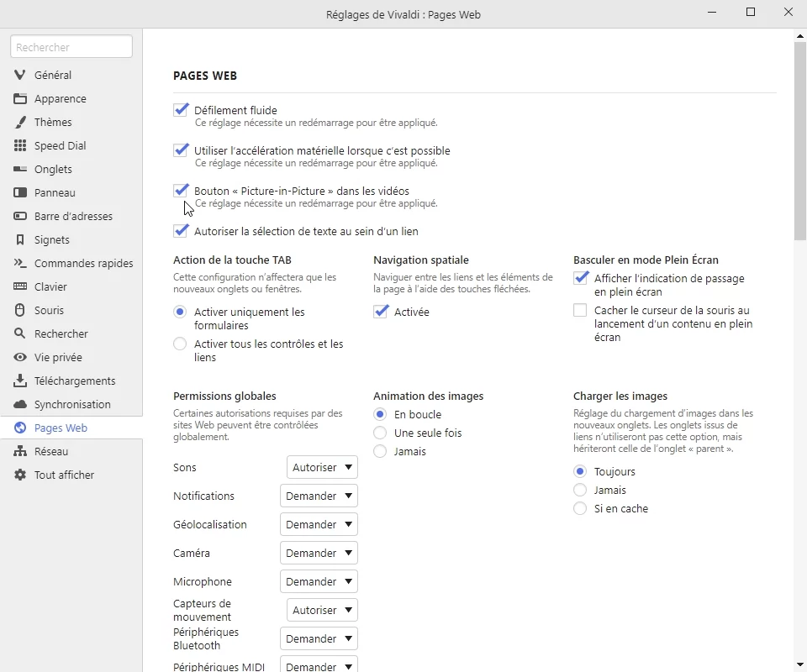This screenshot has height=672, width=807.
Task: Click the Commandes rapides label
Action: [84, 263]
